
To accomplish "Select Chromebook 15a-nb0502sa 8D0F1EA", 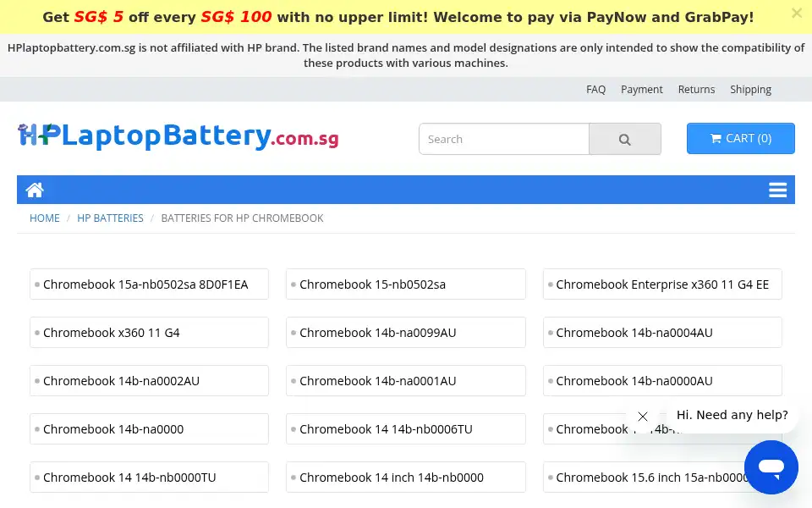I will click(149, 284).
